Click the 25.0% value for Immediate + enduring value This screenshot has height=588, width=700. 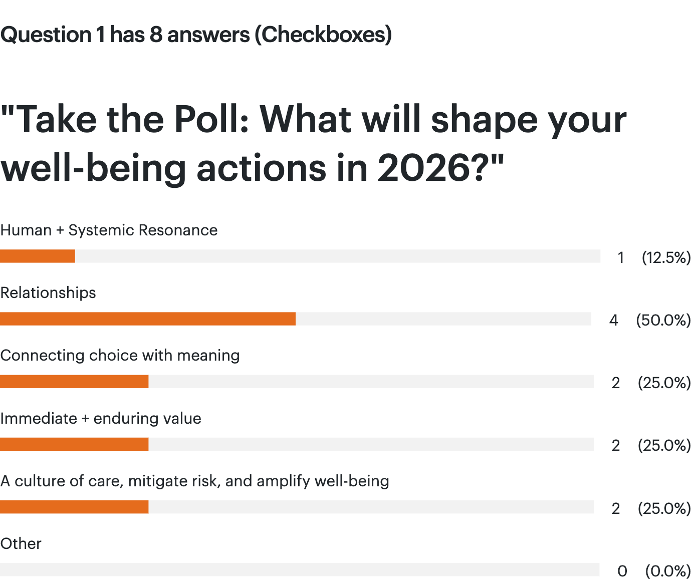[x=664, y=446]
